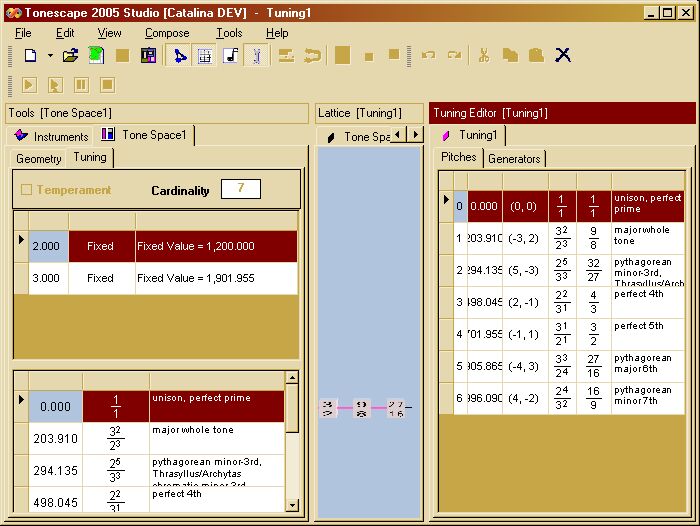This screenshot has height=526, width=700.
Task: Click the Play from cursor button
Action: click(x=55, y=85)
